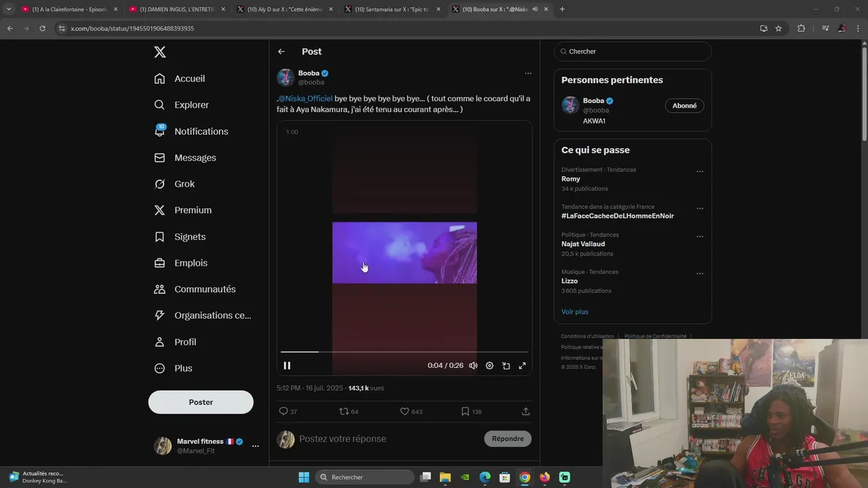The width and height of the screenshot is (868, 488).
Task: Click the Poster button
Action: (x=201, y=403)
